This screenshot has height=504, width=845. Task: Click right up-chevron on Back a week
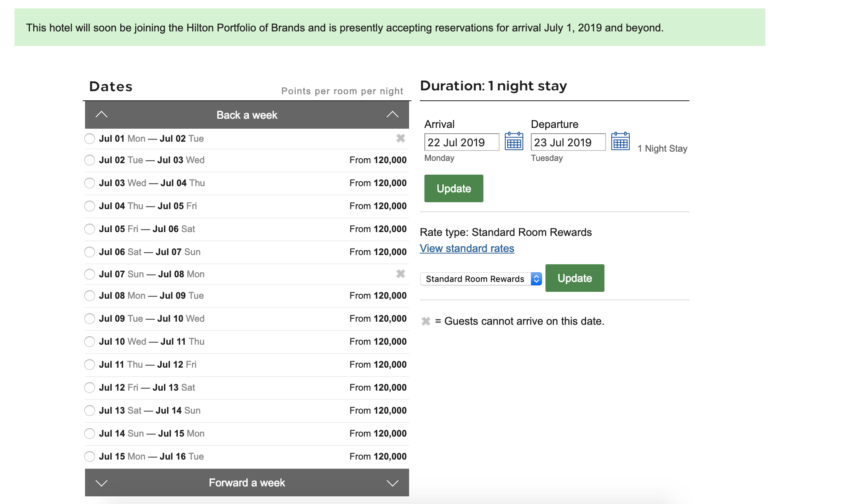392,115
